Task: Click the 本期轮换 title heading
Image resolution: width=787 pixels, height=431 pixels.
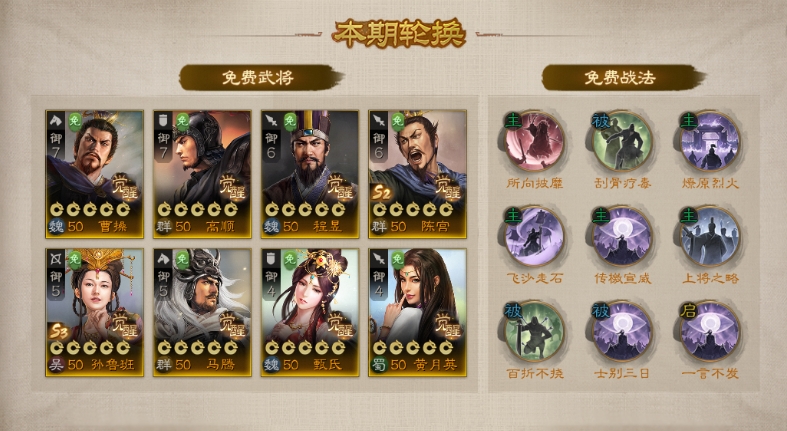Action: point(399,34)
